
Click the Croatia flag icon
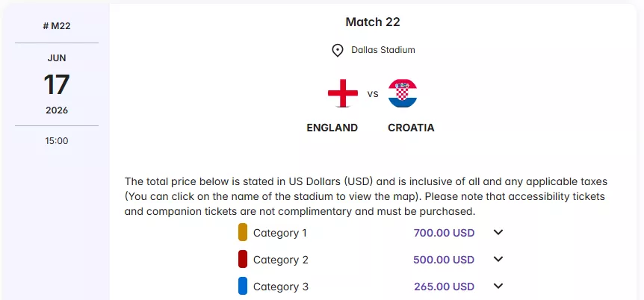click(403, 94)
